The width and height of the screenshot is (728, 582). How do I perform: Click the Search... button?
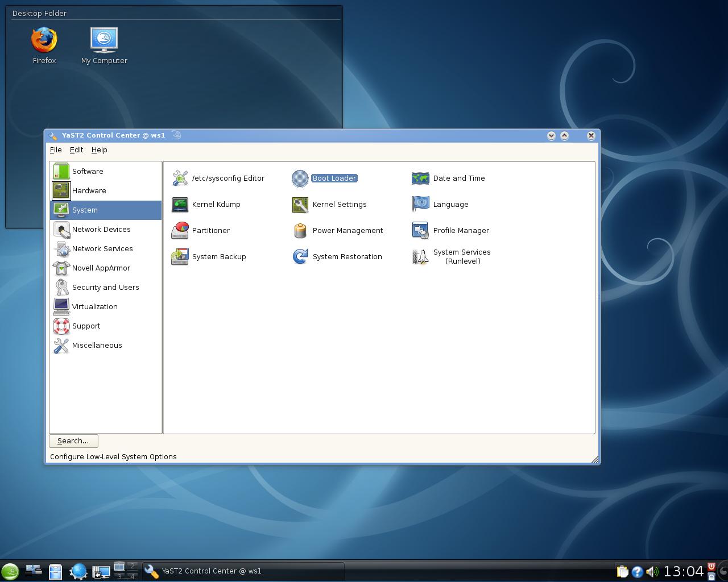pyautogui.click(x=73, y=440)
